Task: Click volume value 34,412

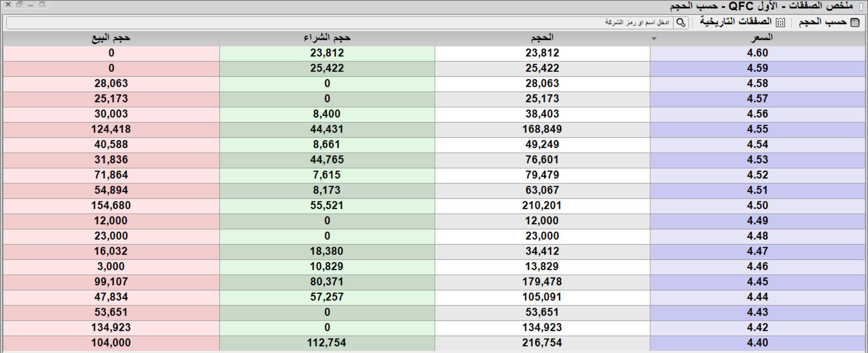Action: (542, 252)
